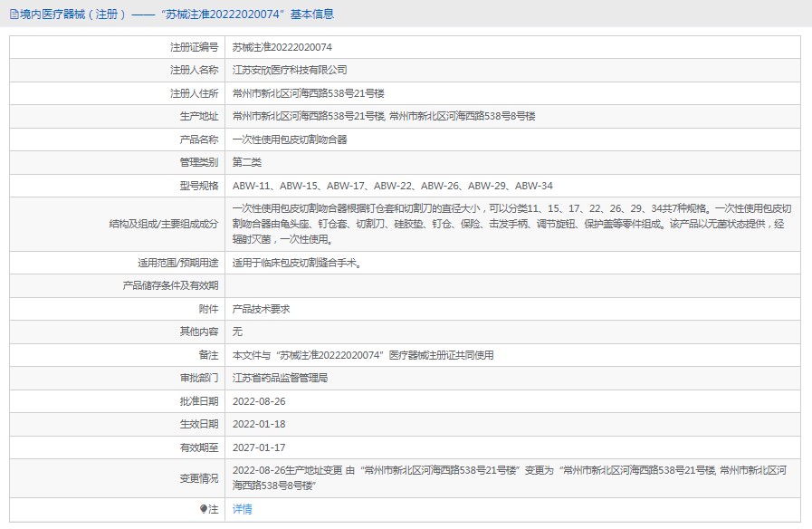Select model list starting with ABW-11
Image resolution: width=812 pixels, height=529 pixels.
pos(393,186)
